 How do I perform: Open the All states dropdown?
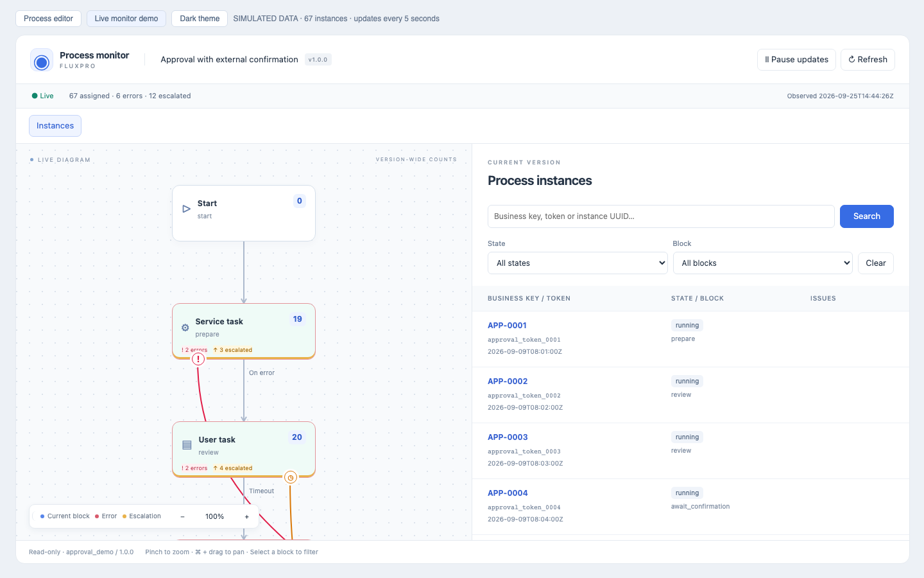(x=577, y=263)
